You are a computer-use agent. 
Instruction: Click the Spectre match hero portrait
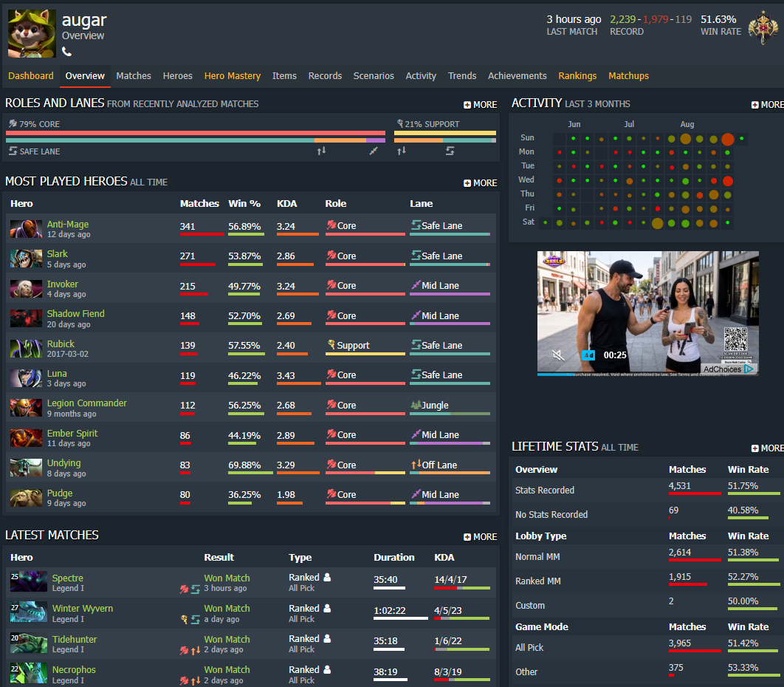29,581
